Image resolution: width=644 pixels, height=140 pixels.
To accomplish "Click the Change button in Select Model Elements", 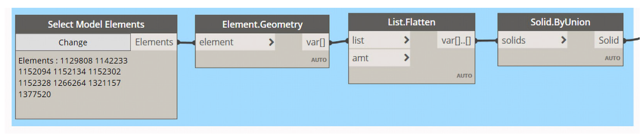I will 73,42.
